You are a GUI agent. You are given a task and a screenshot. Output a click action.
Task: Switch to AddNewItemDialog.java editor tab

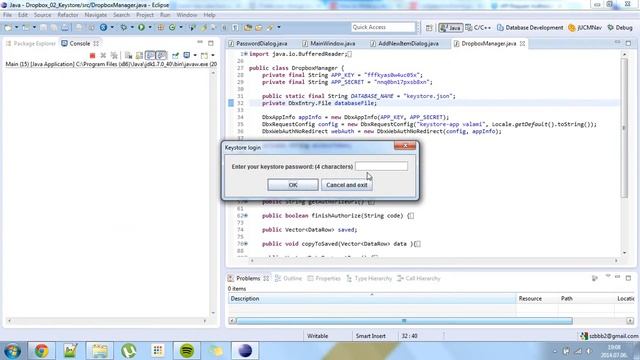(x=404, y=43)
